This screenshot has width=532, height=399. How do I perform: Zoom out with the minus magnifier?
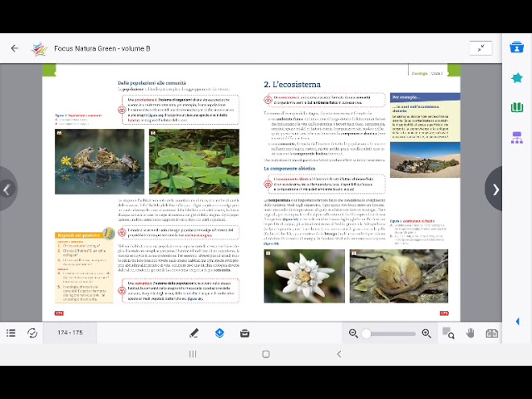pyautogui.click(x=353, y=333)
